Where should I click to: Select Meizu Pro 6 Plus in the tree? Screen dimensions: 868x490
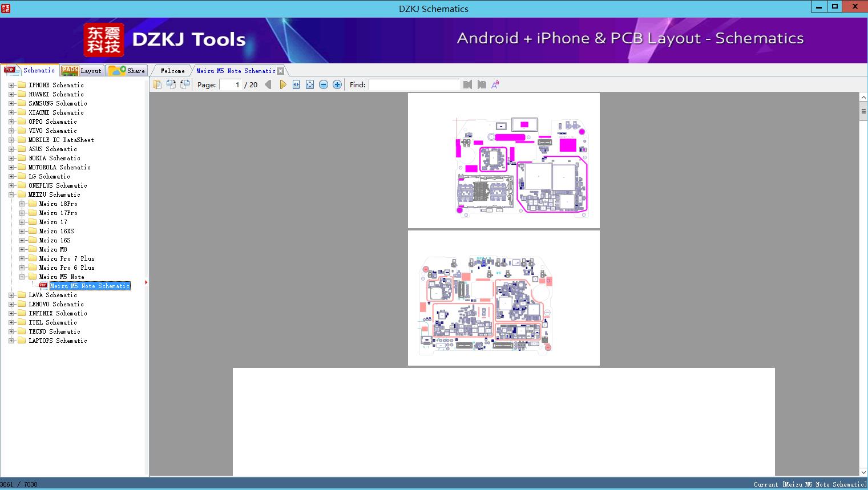click(67, 268)
